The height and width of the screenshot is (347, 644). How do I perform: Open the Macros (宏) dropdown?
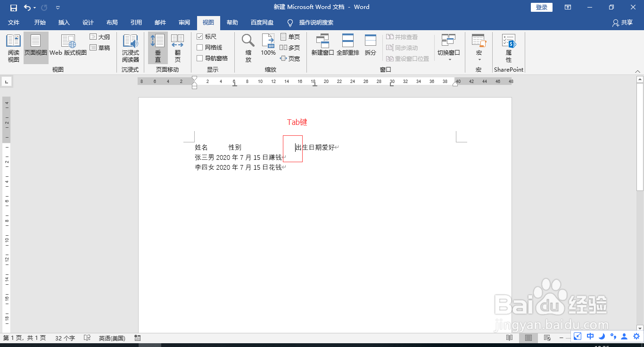(479, 48)
